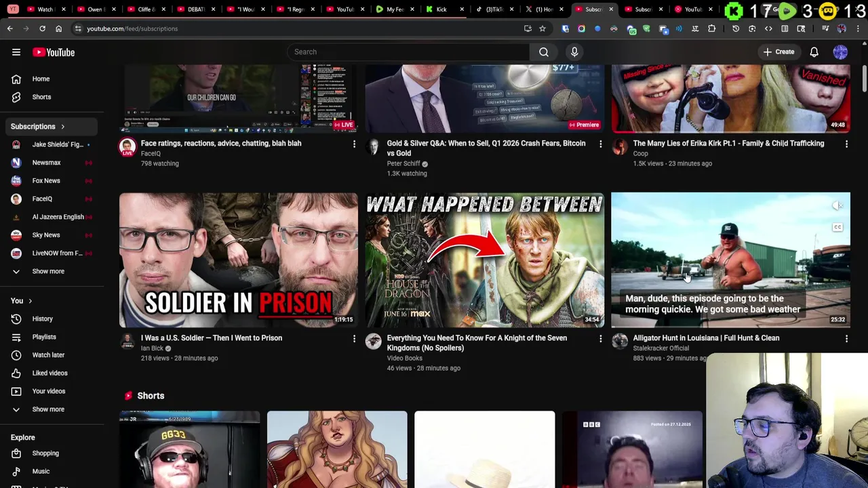This screenshot has height=488, width=868.
Task: Start voice search with microphone icon
Action: coord(574,52)
